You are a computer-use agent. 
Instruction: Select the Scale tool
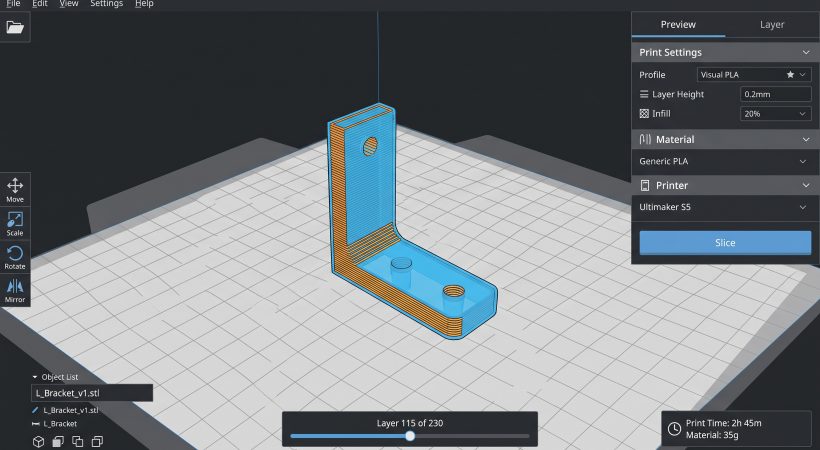pyautogui.click(x=15, y=223)
